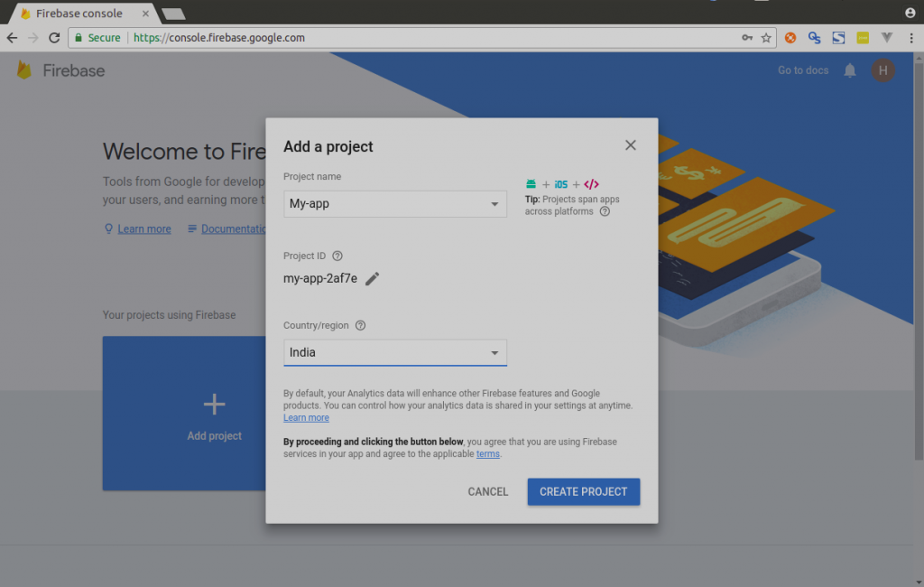Click the Chrome profile icon in the title bar
924x587 pixels.
[x=910, y=13]
